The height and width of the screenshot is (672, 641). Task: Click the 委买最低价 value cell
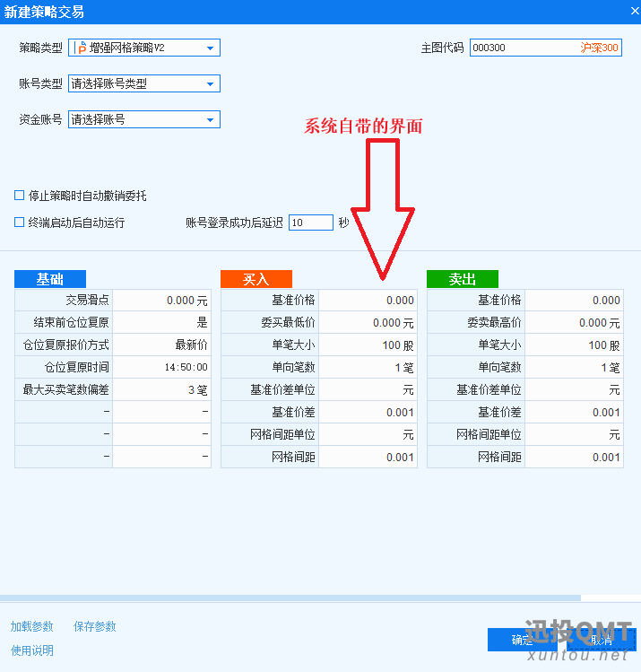pyautogui.click(x=368, y=322)
